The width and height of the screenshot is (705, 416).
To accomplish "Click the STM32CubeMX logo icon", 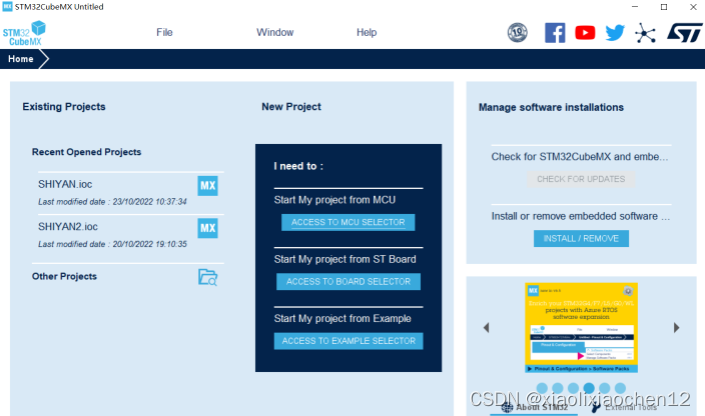I will click(x=24, y=33).
